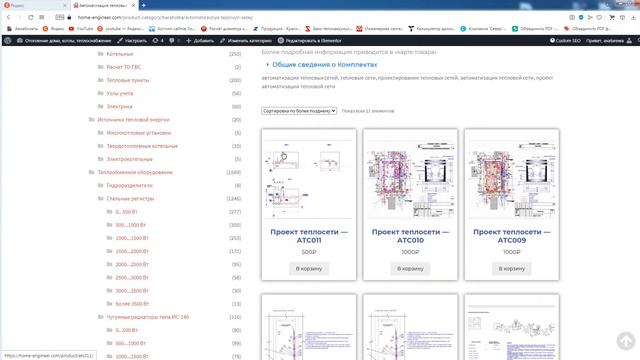
Task: Open the Котельные category
Action: (120, 54)
